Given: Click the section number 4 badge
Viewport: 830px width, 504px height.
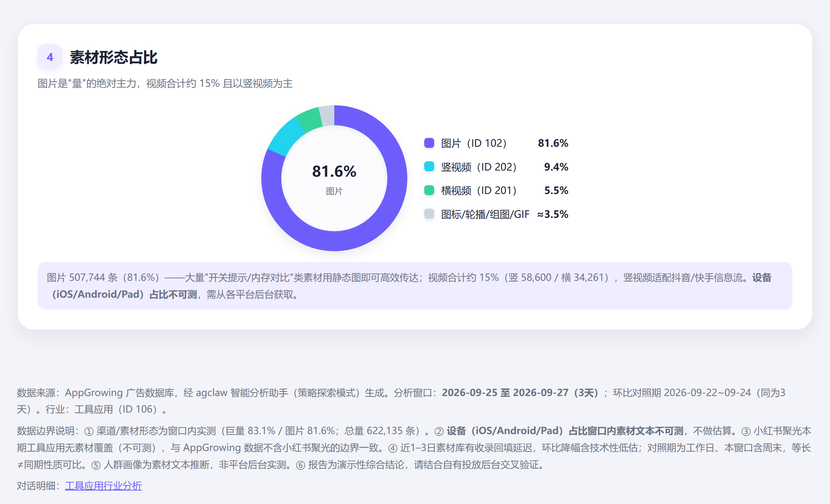Looking at the screenshot, I should [x=50, y=57].
